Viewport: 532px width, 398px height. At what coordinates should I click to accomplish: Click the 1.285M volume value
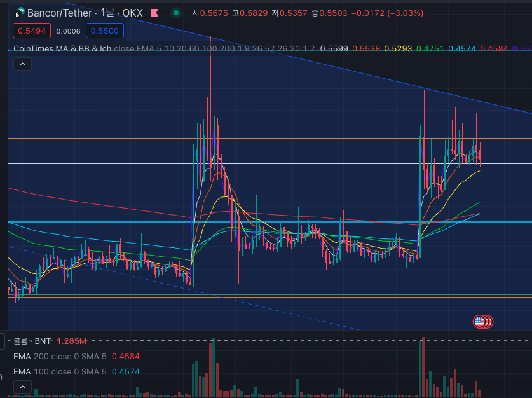(71, 341)
